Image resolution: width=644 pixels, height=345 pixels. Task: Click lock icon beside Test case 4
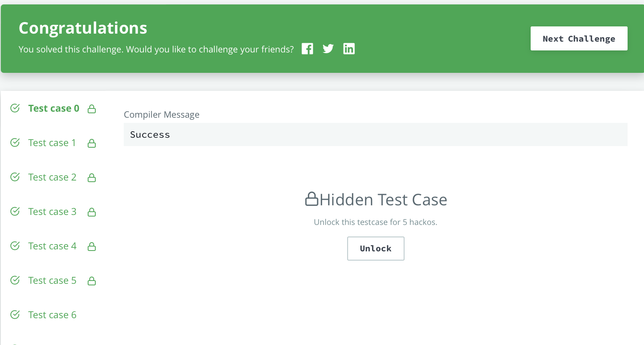pos(92,247)
